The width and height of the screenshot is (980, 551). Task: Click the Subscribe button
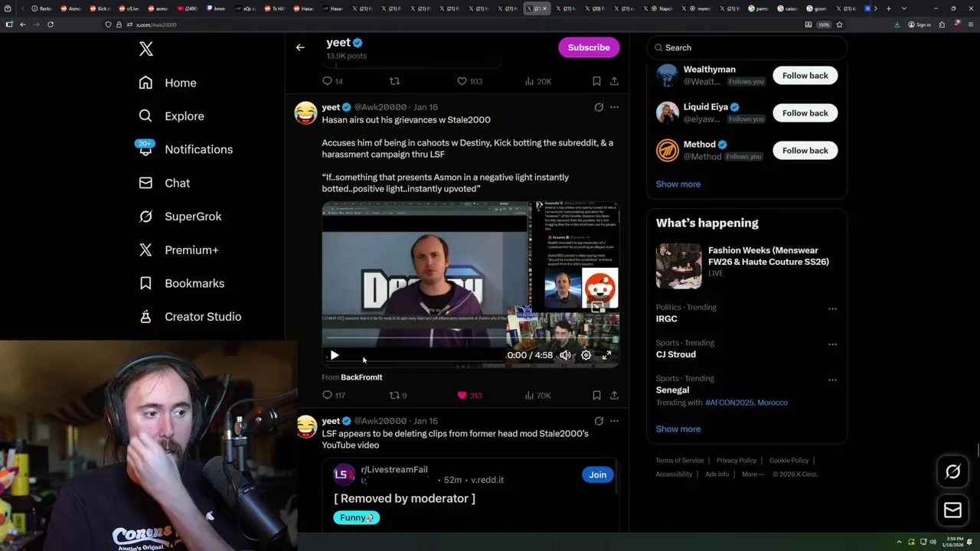pos(589,47)
